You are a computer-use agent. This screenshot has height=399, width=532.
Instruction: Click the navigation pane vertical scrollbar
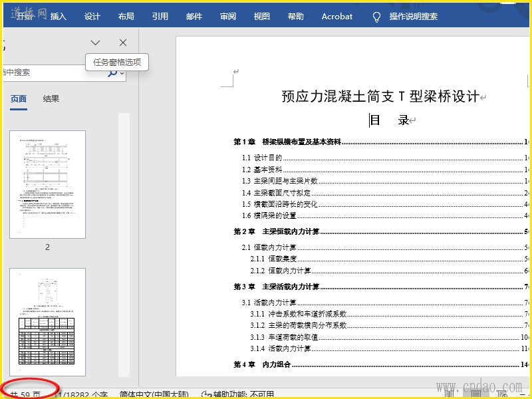(124, 245)
